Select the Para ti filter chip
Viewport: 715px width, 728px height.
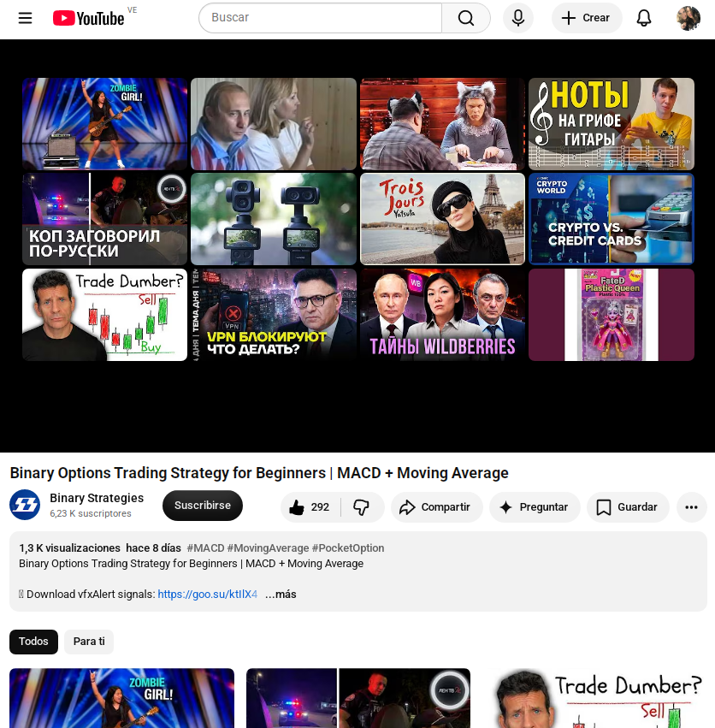click(89, 642)
